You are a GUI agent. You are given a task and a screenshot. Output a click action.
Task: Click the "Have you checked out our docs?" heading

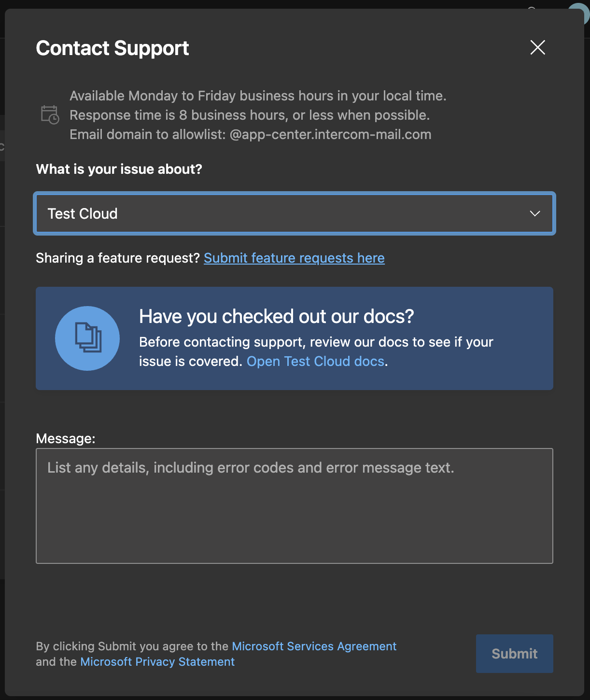276,316
